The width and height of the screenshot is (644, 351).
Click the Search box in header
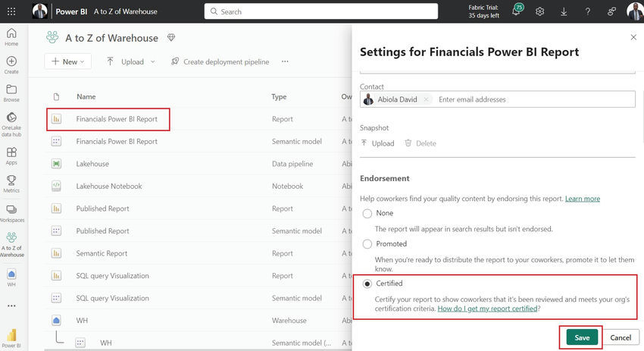321,11
